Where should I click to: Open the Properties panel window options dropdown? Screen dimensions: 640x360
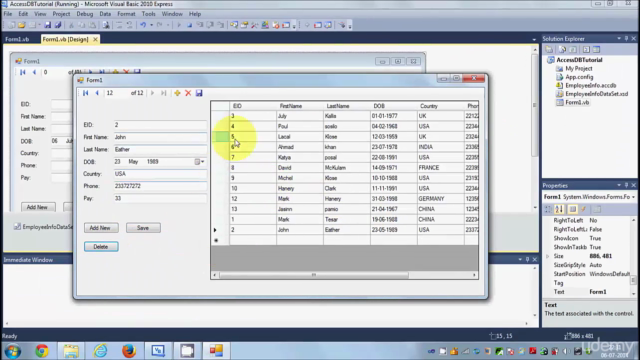coord(619,185)
